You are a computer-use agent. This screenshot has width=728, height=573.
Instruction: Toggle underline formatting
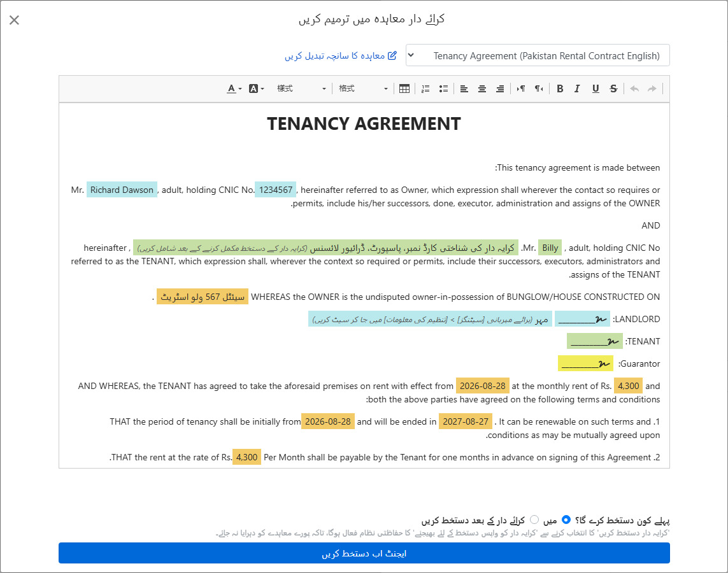tap(596, 88)
